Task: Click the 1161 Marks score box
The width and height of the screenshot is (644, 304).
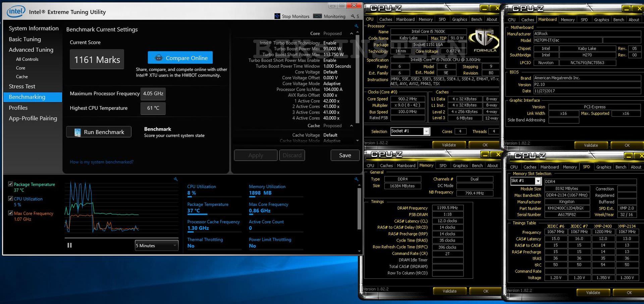Action: [97, 59]
